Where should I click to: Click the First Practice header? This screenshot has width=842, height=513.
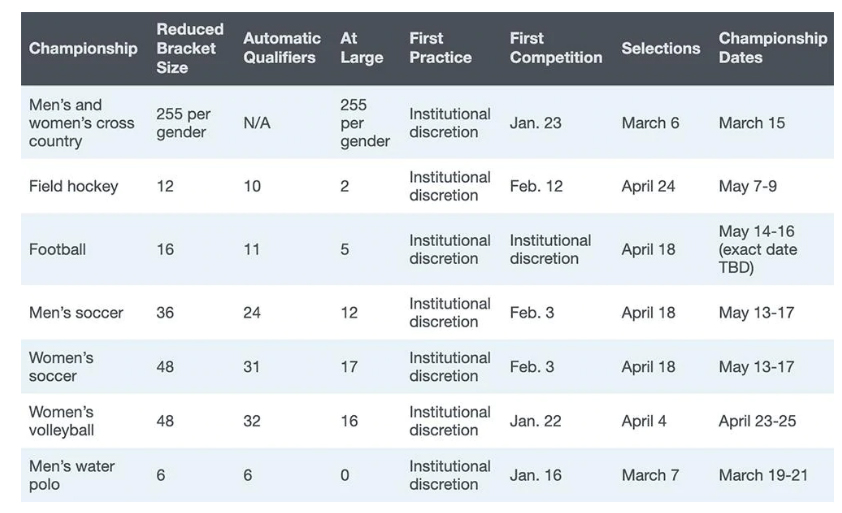click(x=440, y=48)
